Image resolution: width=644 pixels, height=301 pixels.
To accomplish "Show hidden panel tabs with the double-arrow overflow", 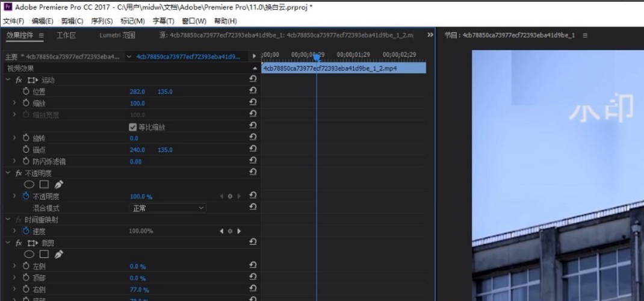I will [430, 35].
